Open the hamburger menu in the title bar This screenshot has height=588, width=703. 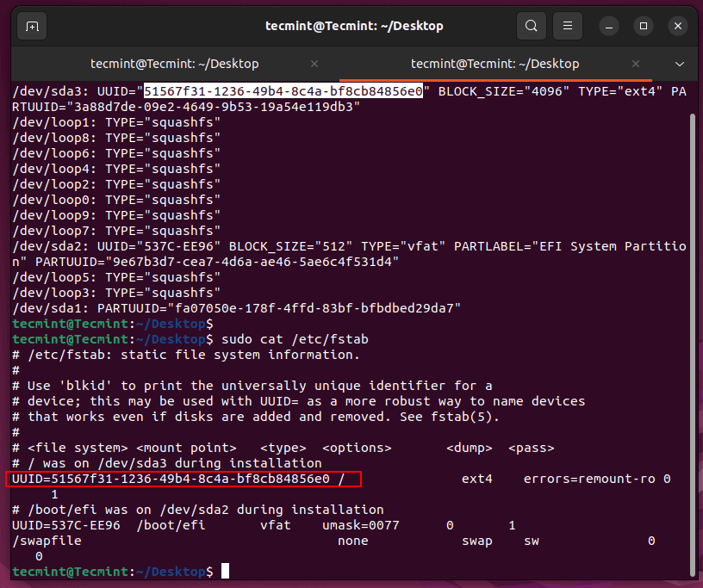point(568,26)
